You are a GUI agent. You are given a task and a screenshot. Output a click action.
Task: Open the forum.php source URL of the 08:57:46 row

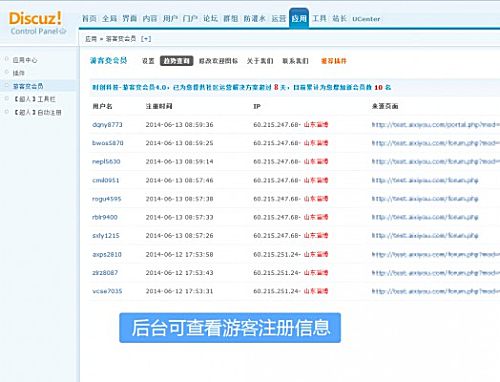425,180
